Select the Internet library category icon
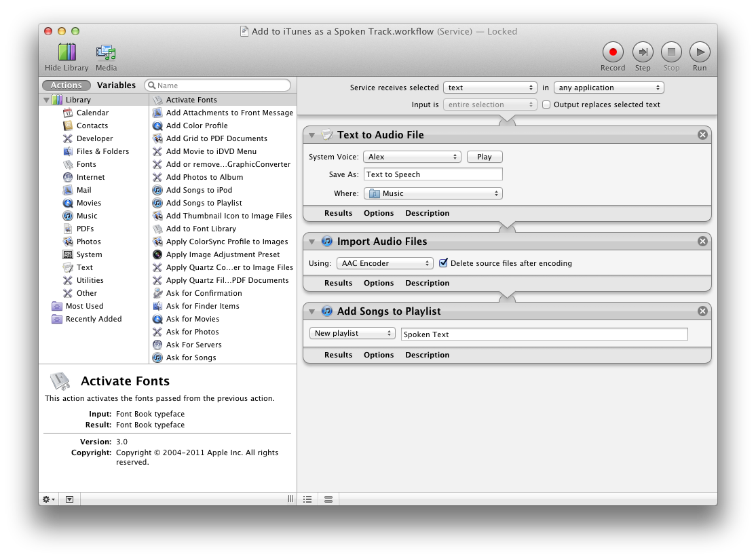The width and height of the screenshot is (756, 559). click(x=68, y=177)
